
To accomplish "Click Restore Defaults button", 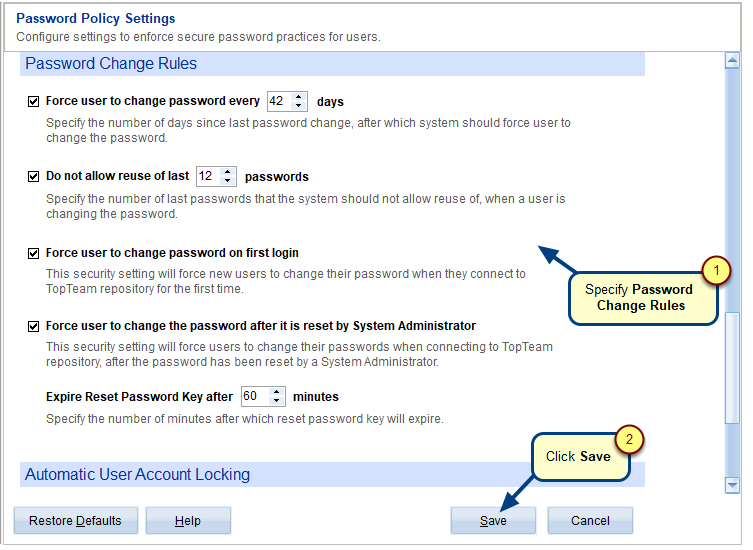I will pos(75,520).
